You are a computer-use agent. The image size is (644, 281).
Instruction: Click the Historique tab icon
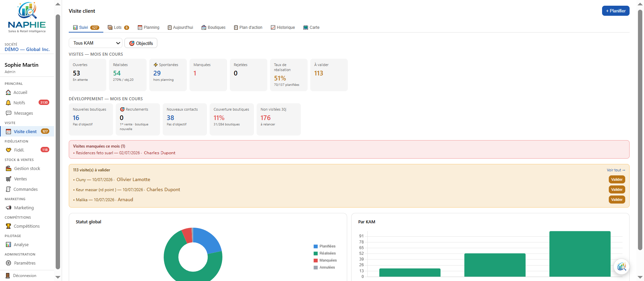click(273, 27)
